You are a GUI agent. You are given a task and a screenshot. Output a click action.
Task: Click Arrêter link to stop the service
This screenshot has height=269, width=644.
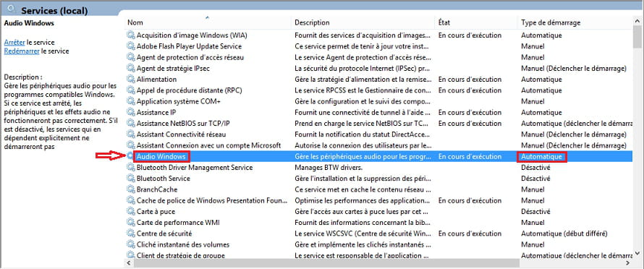pos(14,42)
